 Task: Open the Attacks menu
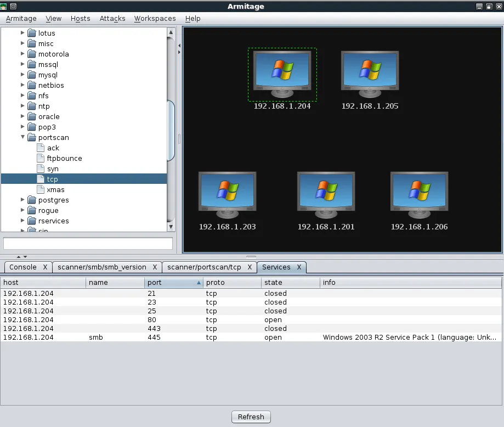click(x=112, y=19)
